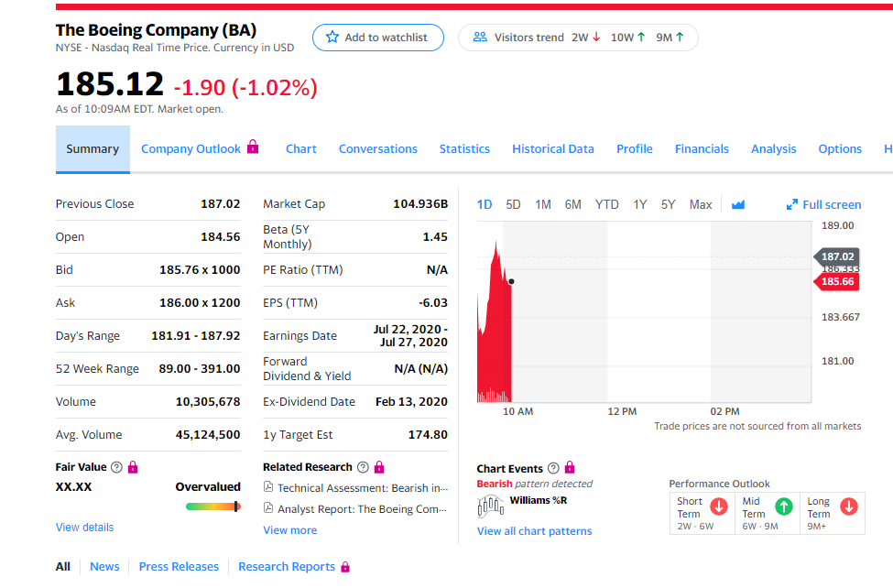Click the lock icon next to Company Outlook
Image resolution: width=893 pixels, height=588 pixels.
(x=253, y=147)
